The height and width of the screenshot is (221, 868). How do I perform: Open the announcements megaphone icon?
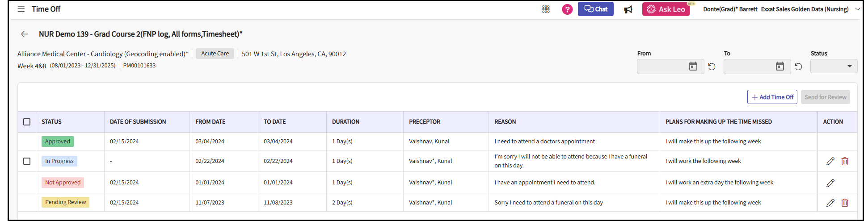628,9
